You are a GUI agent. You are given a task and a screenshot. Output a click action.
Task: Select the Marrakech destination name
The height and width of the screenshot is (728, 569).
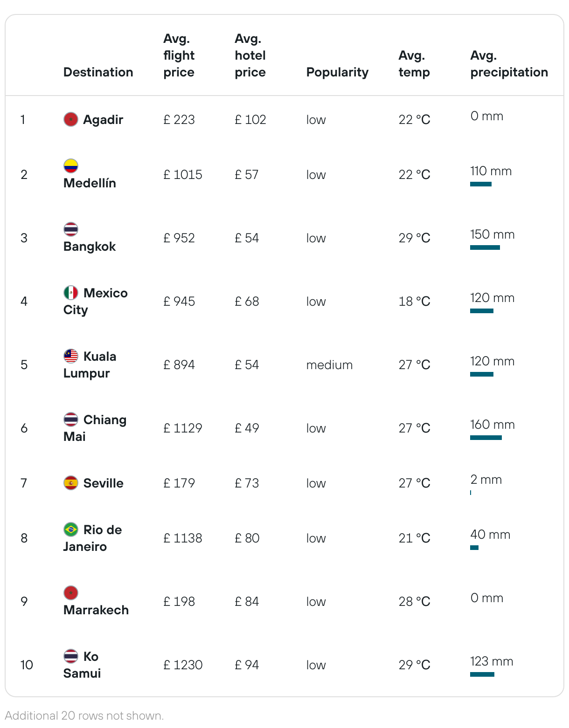click(96, 610)
